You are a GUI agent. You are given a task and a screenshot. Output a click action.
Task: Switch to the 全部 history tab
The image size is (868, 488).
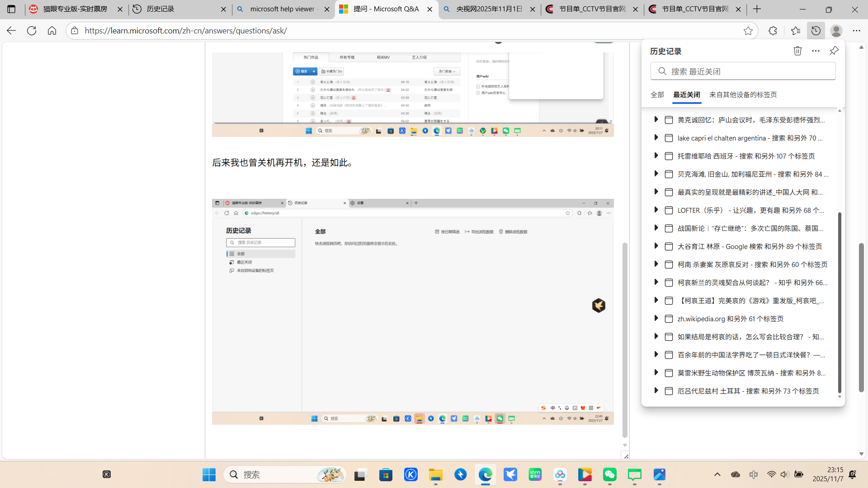click(x=657, y=94)
